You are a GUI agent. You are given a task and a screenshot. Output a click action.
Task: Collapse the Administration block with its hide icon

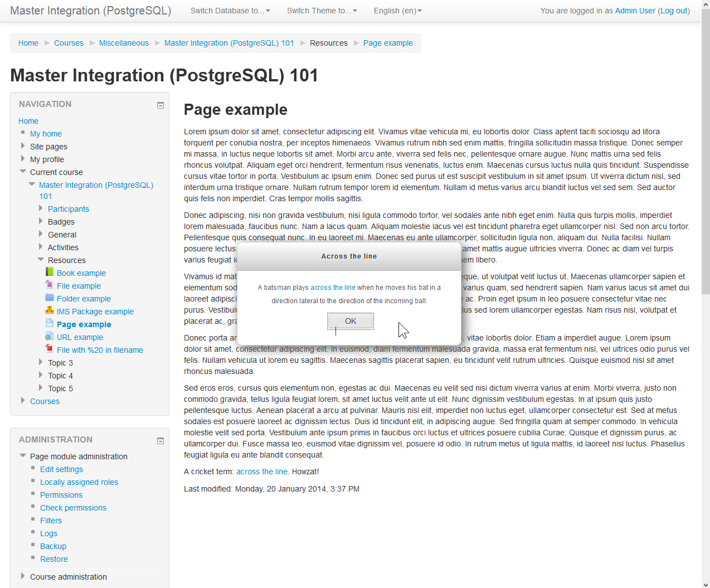[x=161, y=441]
